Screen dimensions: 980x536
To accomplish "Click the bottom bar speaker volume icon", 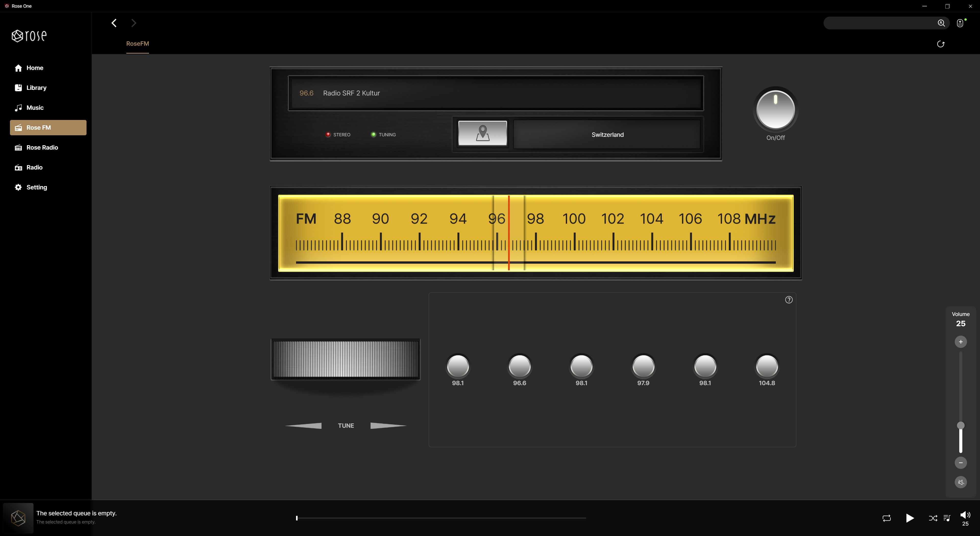I will coord(965,515).
